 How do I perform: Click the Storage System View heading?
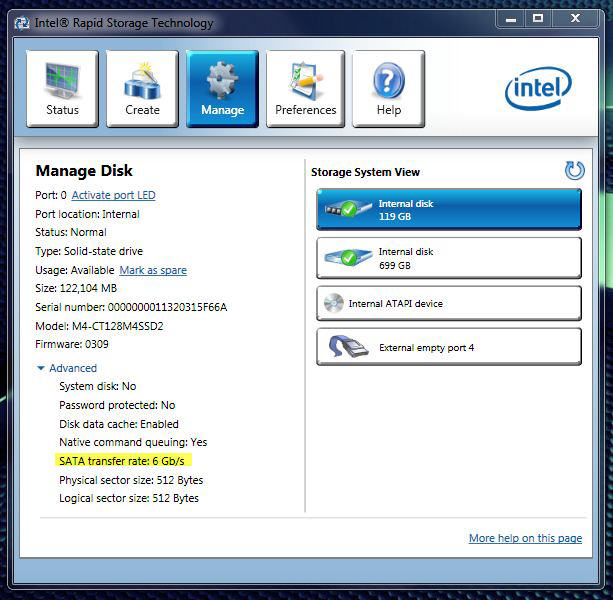tap(365, 172)
